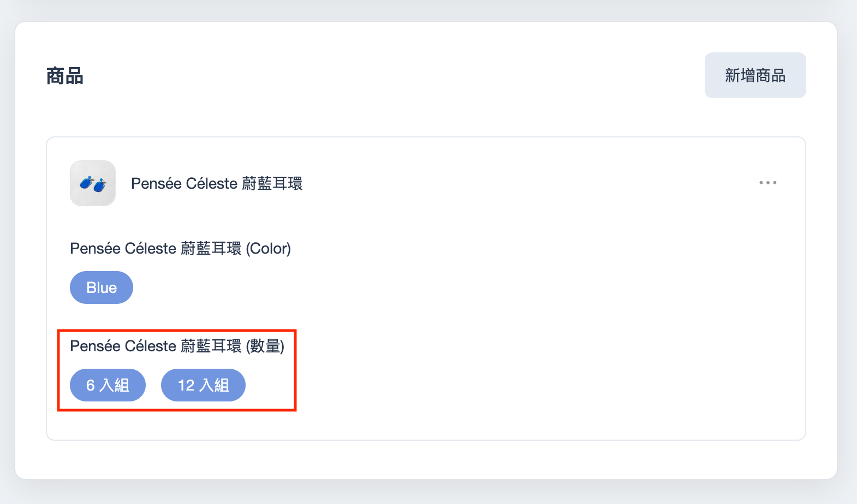Click the number 12 in the 12 入組 chip
Image resolution: width=857 pixels, height=504 pixels.
point(186,385)
